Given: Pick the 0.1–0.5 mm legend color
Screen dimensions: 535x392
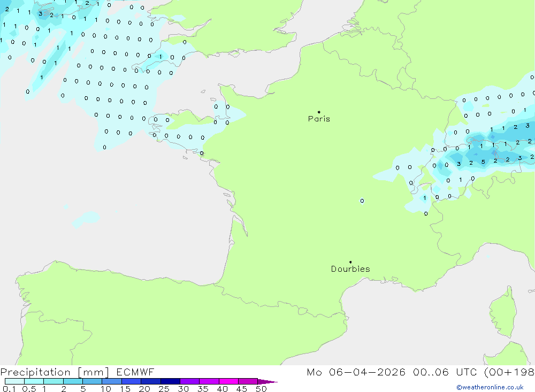Looking at the screenshot, I should click(14, 381).
